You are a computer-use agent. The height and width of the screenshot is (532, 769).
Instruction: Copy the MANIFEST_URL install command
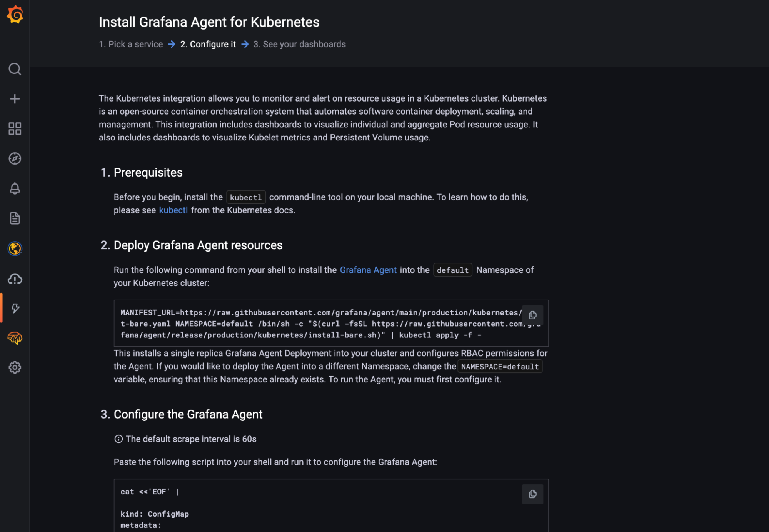tap(532, 315)
